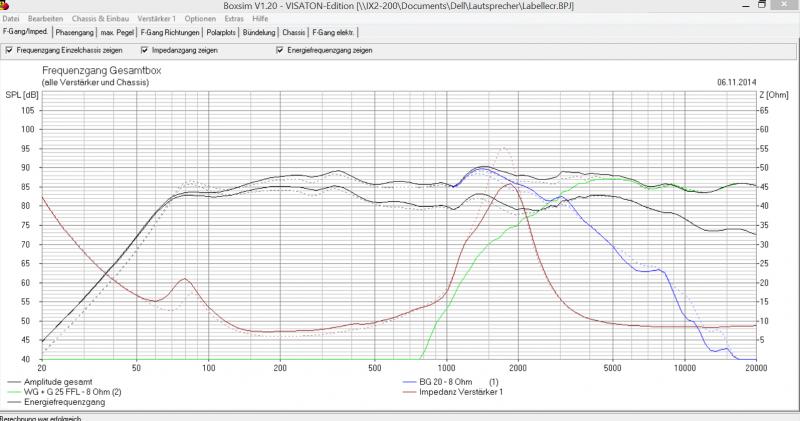Restore the window using the title bar button

click(x=762, y=5)
